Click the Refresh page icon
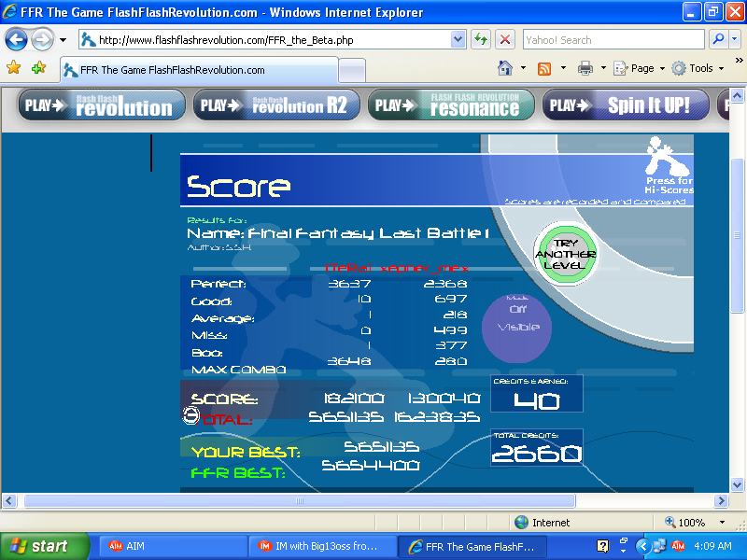 (481, 40)
